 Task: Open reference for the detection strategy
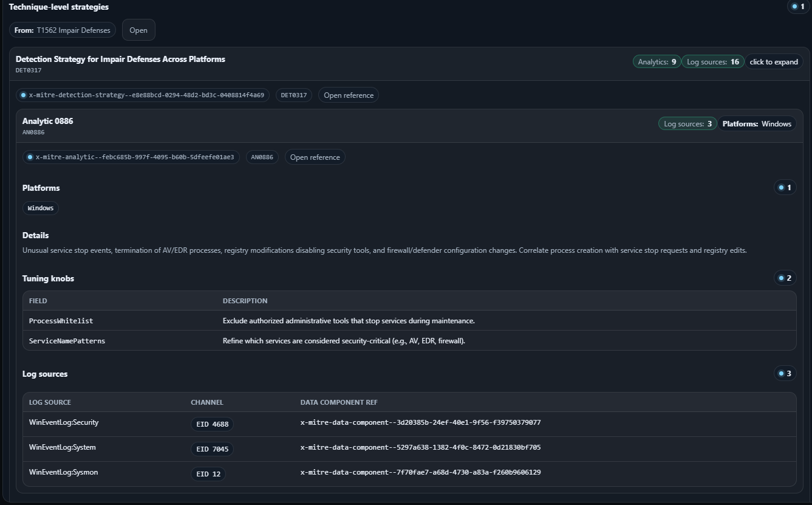click(348, 95)
